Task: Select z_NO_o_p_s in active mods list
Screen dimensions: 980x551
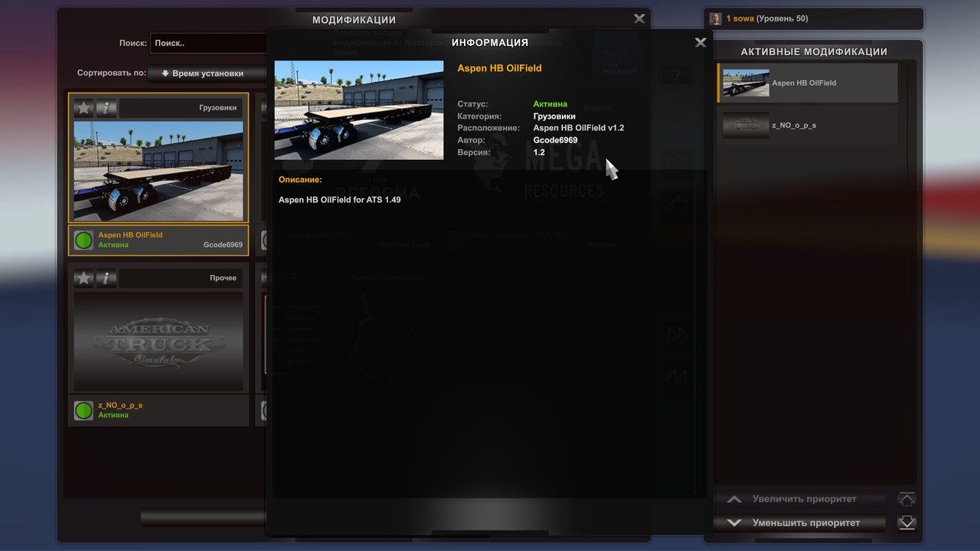Action: click(x=808, y=125)
